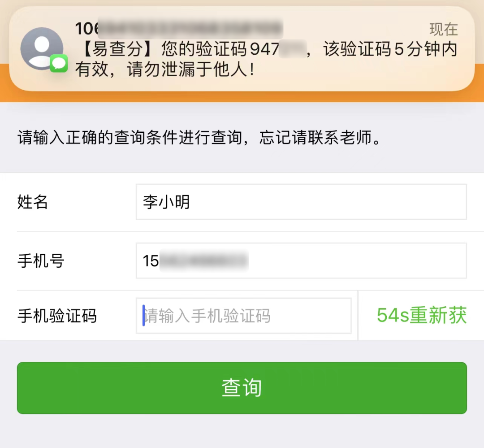This screenshot has width=484, height=448.
Task: Click the 请输入手机验证码 input field
Action: point(243,315)
